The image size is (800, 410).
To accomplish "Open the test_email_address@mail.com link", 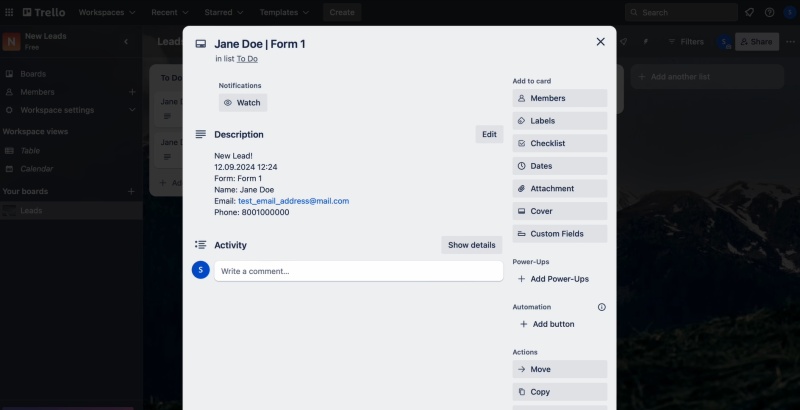I will 293,201.
